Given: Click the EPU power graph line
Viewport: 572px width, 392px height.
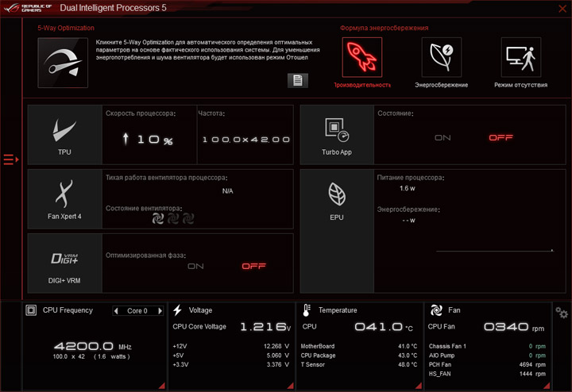Looking at the screenshot, I should [x=495, y=251].
